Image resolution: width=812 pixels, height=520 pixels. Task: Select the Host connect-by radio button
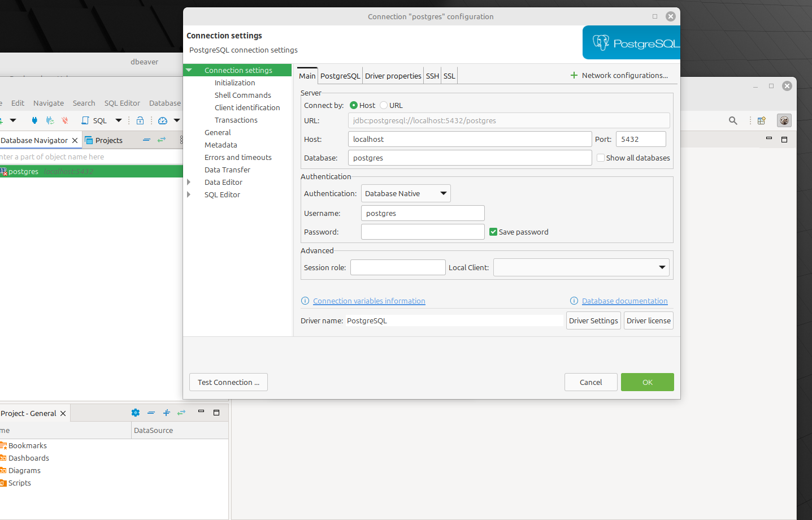click(354, 105)
